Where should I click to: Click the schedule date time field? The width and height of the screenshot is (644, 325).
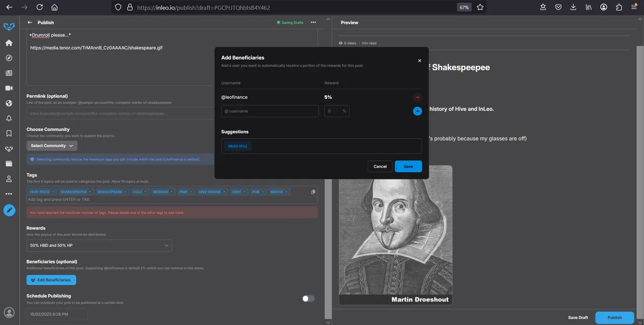coord(57,314)
